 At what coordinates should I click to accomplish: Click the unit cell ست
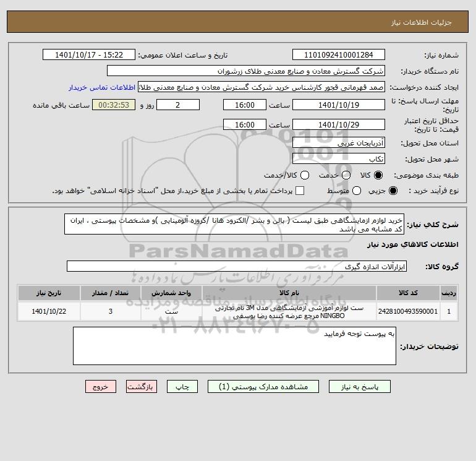pos(171,311)
